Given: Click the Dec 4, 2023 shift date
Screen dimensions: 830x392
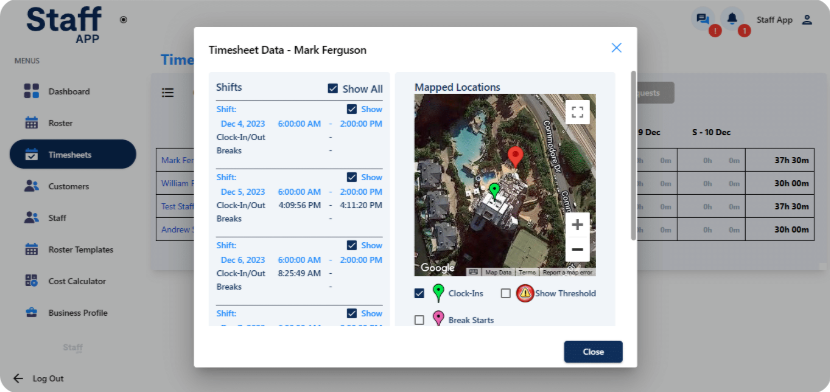Looking at the screenshot, I should point(243,124).
